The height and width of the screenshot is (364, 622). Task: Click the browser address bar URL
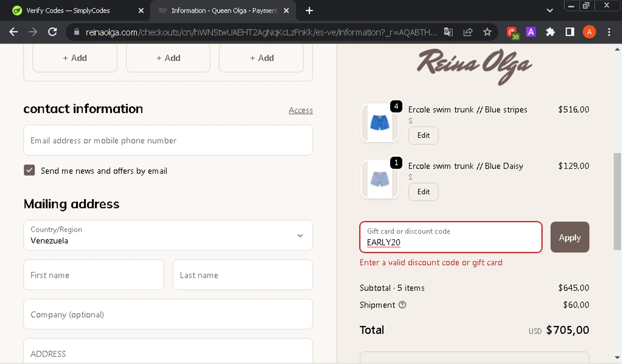tap(261, 32)
